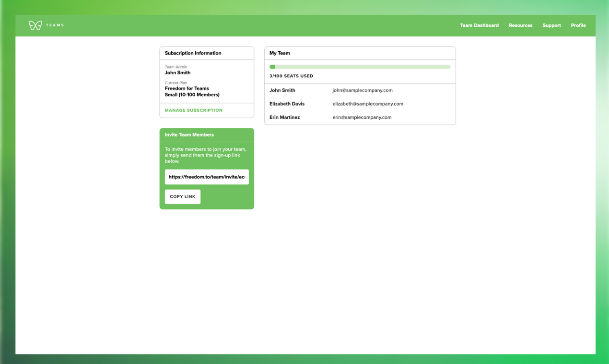Click the Manage Subscription link
Viewport: 609px width, 364px height.
tap(194, 110)
